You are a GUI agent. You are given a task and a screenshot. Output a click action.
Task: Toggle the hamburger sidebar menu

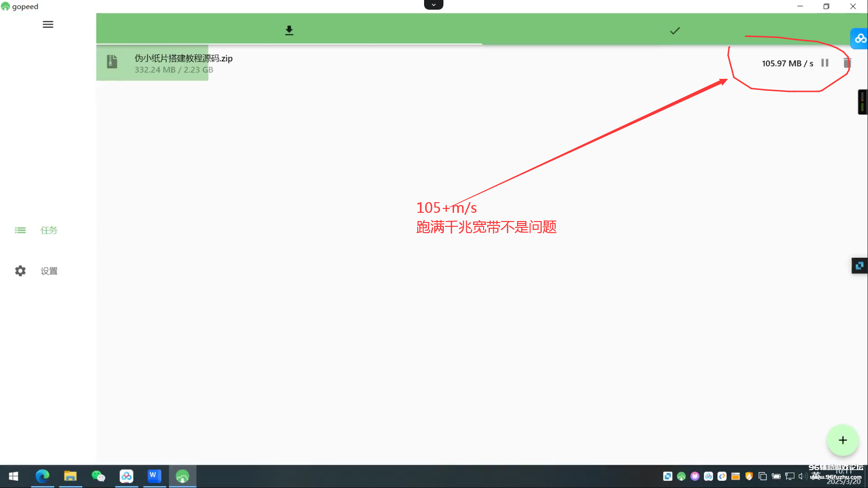[x=48, y=25]
